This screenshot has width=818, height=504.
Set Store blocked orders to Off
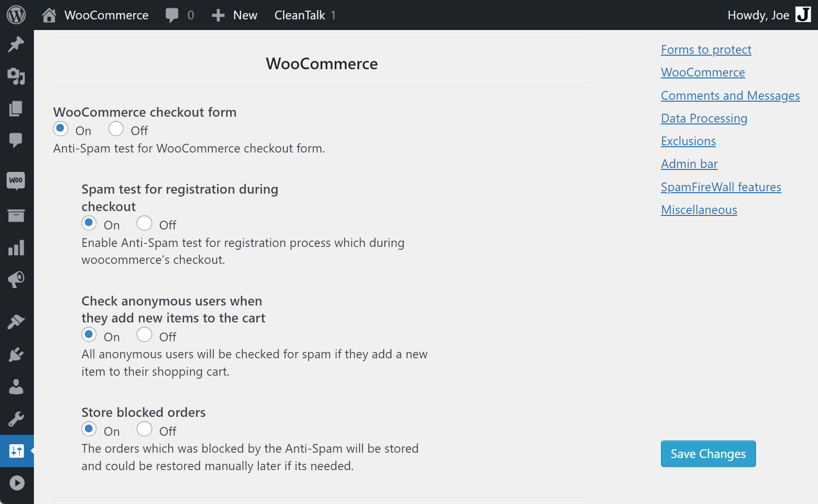click(144, 429)
